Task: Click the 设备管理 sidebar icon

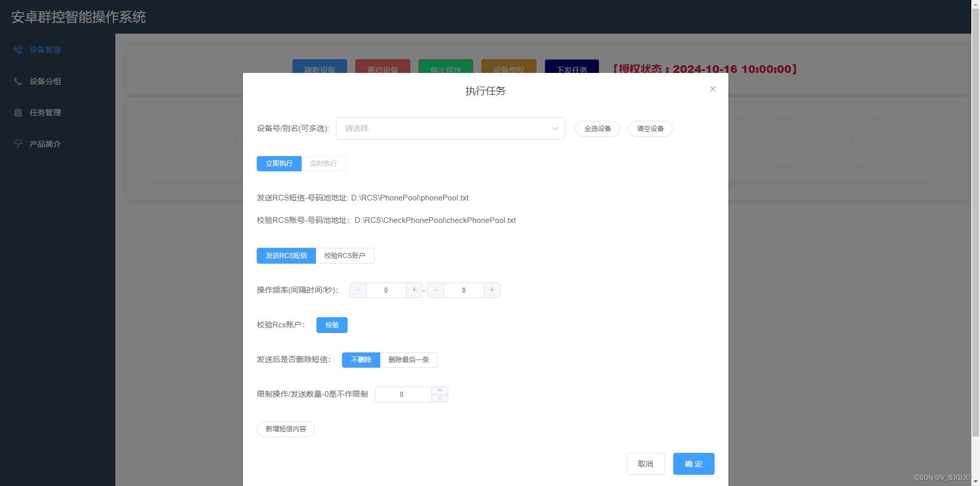Action: pos(18,49)
